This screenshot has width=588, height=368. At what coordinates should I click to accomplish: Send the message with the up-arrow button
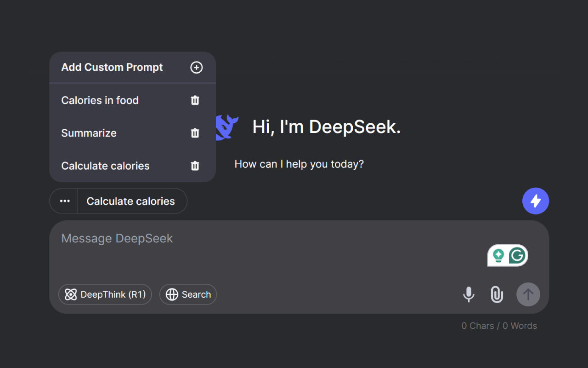tap(528, 294)
